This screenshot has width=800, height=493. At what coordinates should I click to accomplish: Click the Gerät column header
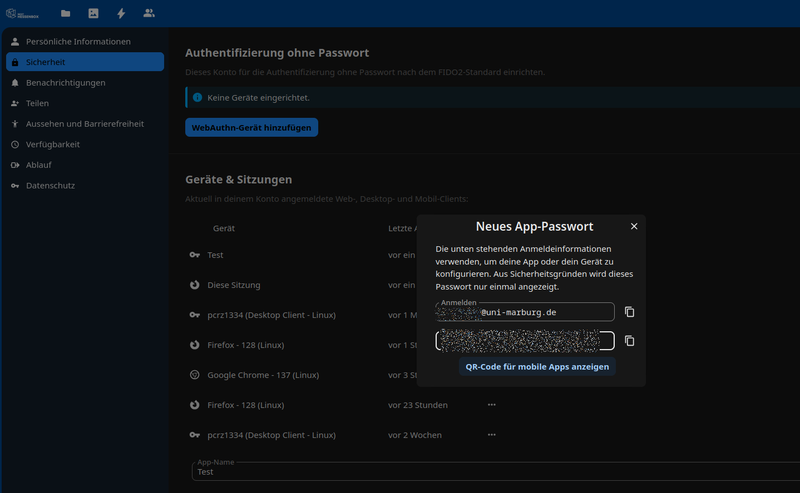point(223,228)
